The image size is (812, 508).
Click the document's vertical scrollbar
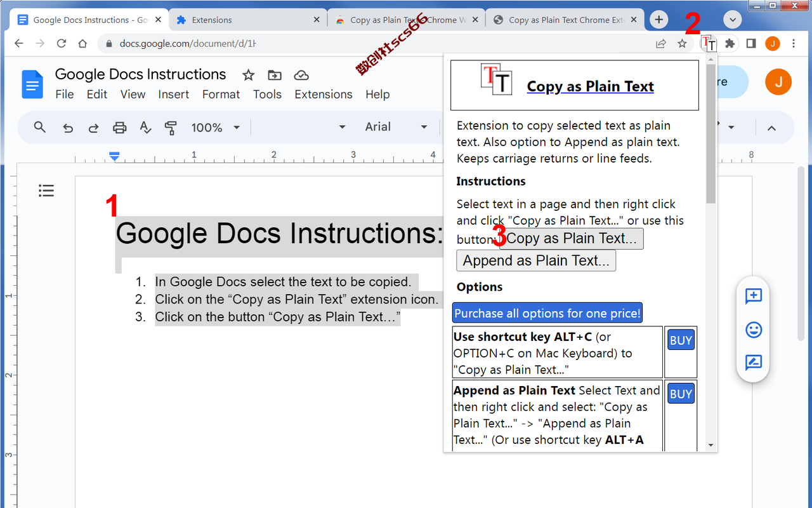[x=801, y=254]
